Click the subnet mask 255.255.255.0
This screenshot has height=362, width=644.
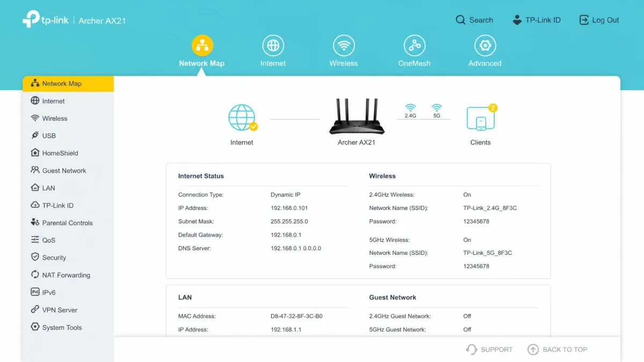[x=289, y=221]
